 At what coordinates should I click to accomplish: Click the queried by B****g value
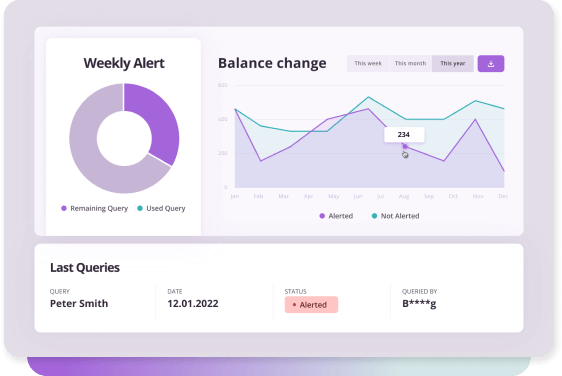click(419, 304)
